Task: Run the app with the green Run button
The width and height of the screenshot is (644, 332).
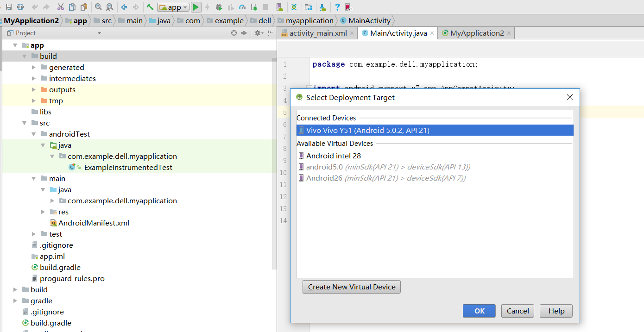Action: 196,7
